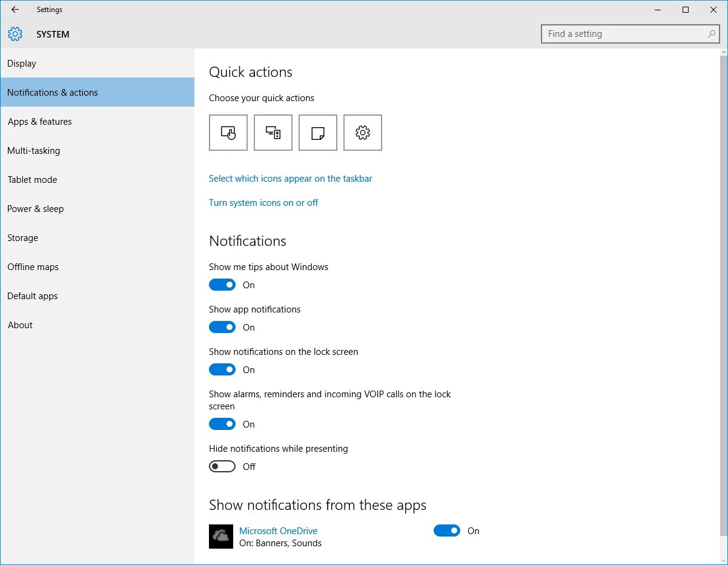The height and width of the screenshot is (565, 728).
Task: Open the About page
Action: pyautogui.click(x=98, y=325)
